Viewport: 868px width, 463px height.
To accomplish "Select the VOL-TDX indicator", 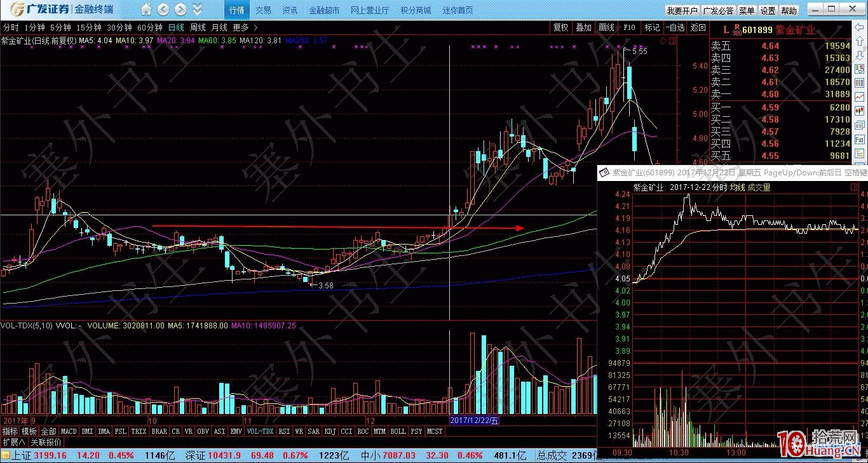I will (260, 431).
